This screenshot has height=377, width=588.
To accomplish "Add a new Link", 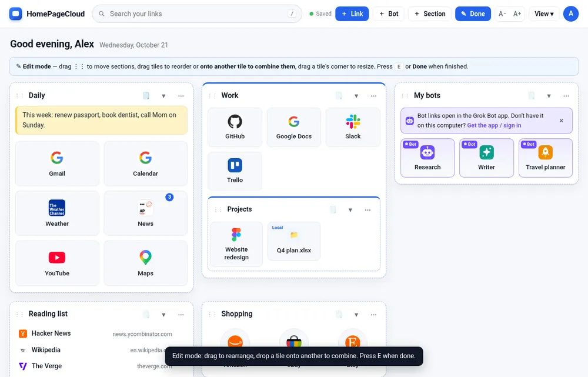I will click(352, 14).
